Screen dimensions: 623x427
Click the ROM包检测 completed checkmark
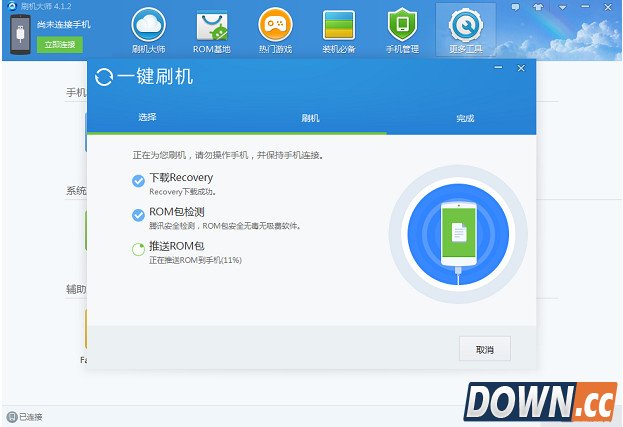pyautogui.click(x=138, y=215)
